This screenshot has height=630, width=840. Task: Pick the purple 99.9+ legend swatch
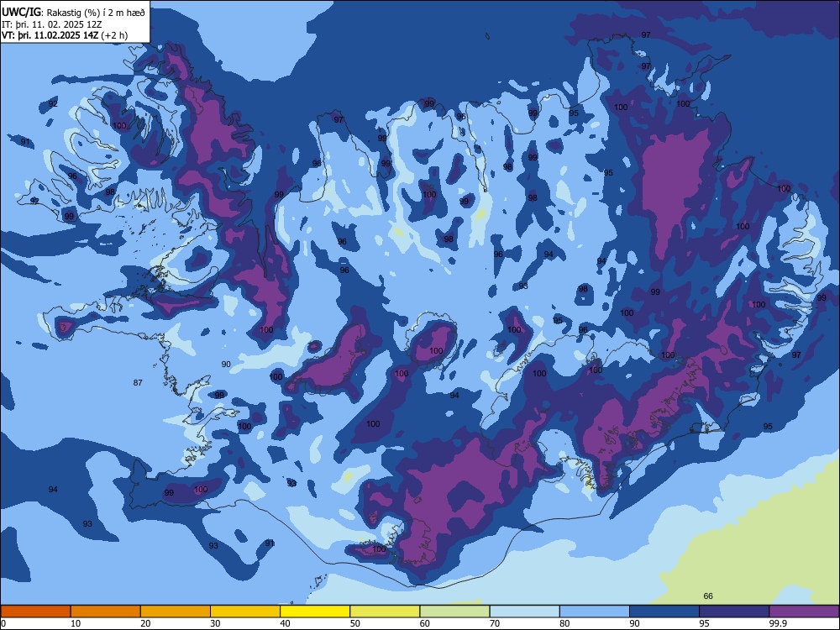point(805,612)
